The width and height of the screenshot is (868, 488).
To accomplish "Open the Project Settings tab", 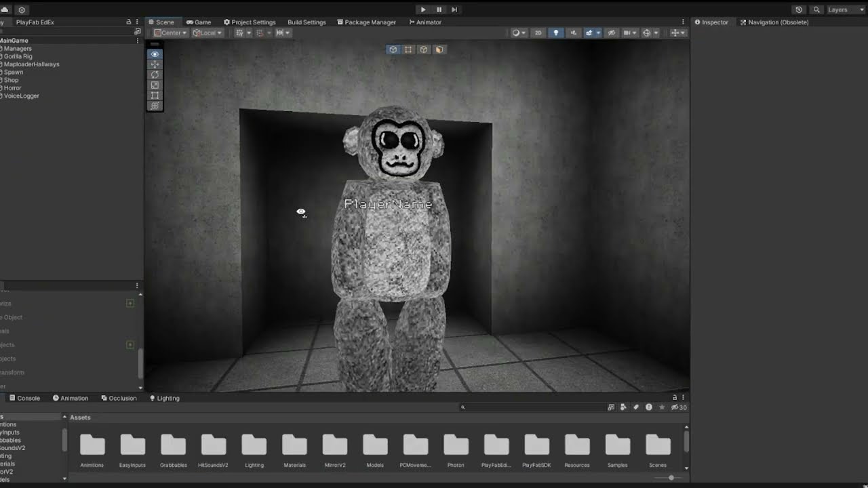I will (x=250, y=22).
